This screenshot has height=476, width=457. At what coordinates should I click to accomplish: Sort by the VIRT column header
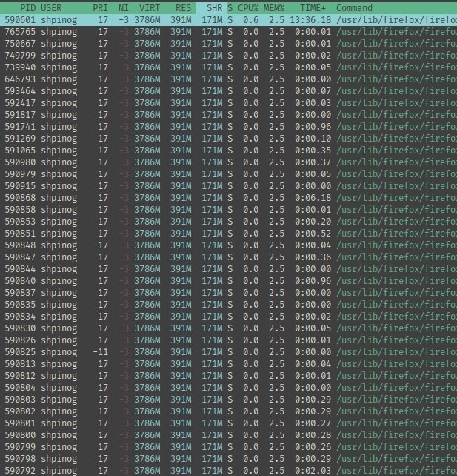pyautogui.click(x=150, y=8)
